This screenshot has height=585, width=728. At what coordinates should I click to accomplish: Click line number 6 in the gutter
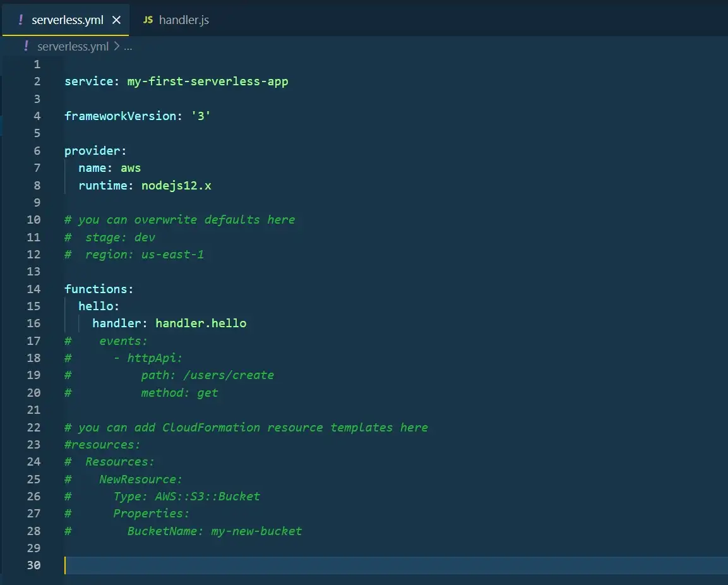pos(37,150)
